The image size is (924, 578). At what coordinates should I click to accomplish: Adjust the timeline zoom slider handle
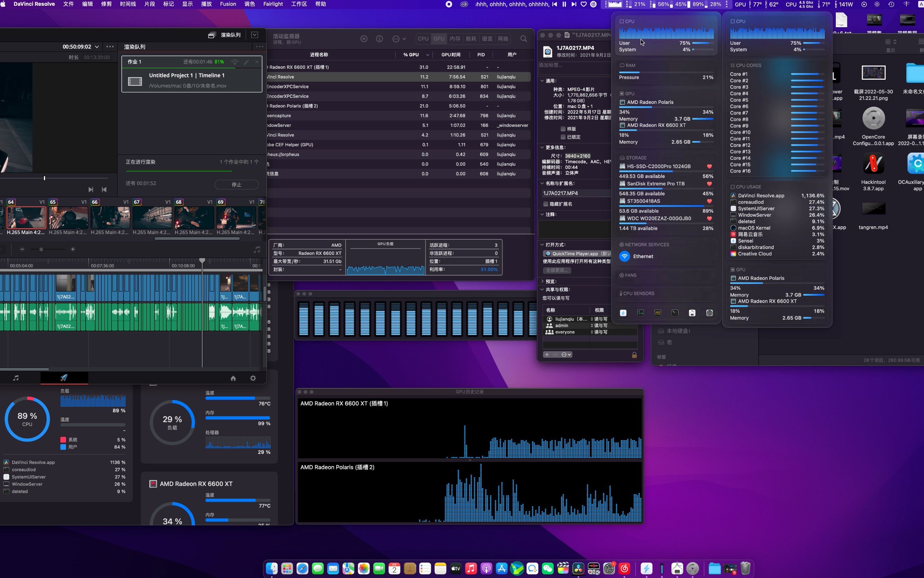click(x=41, y=249)
